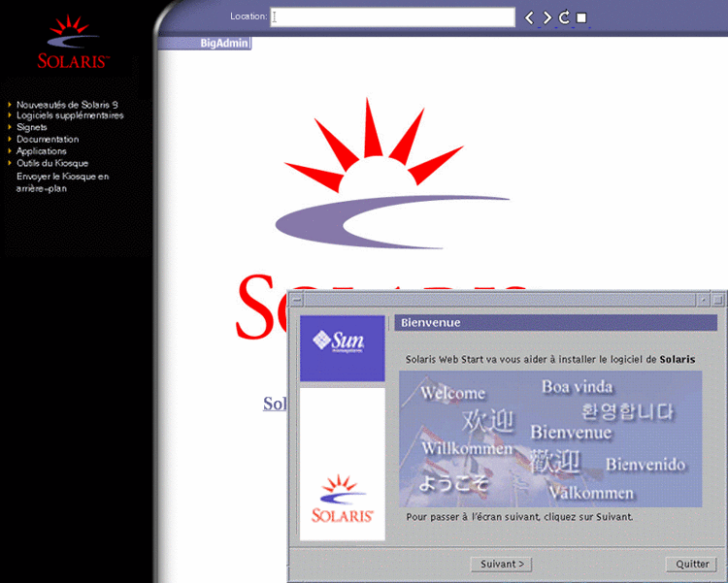728x583 pixels.
Task: Open the Signets menu item
Action: click(32, 127)
